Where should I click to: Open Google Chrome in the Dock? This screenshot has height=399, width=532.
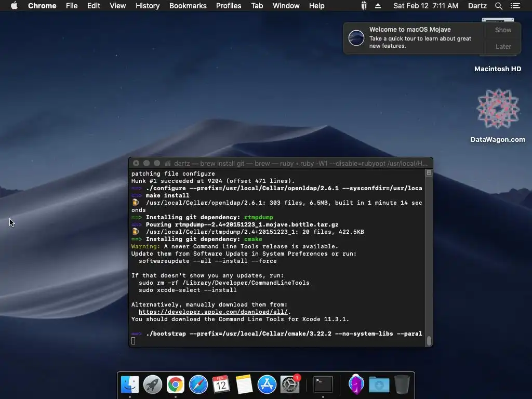pyautogui.click(x=176, y=385)
